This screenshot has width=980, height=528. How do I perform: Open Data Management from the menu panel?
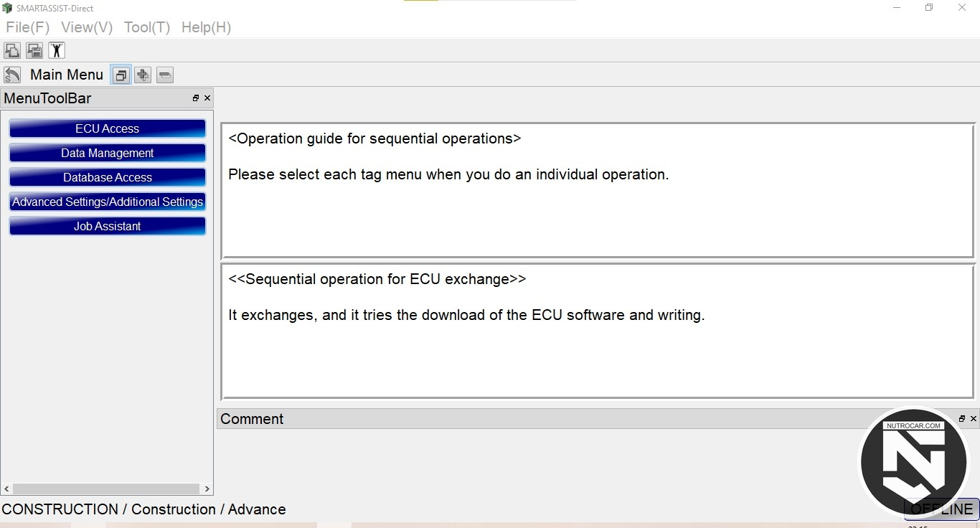pos(108,153)
